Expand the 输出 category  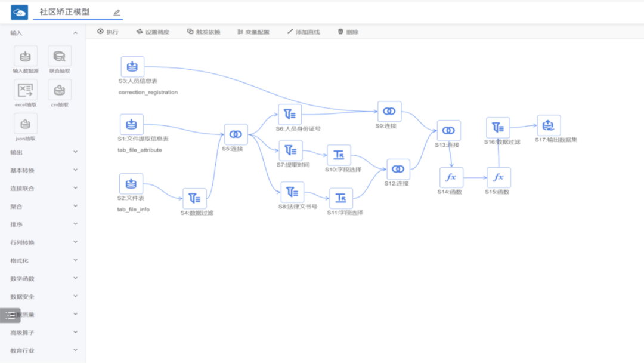75,152
